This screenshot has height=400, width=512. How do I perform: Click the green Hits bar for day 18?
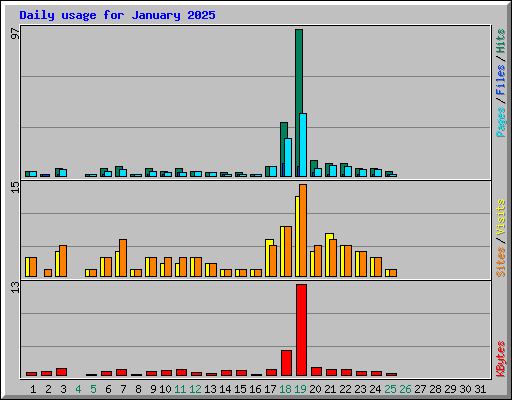tap(284, 149)
